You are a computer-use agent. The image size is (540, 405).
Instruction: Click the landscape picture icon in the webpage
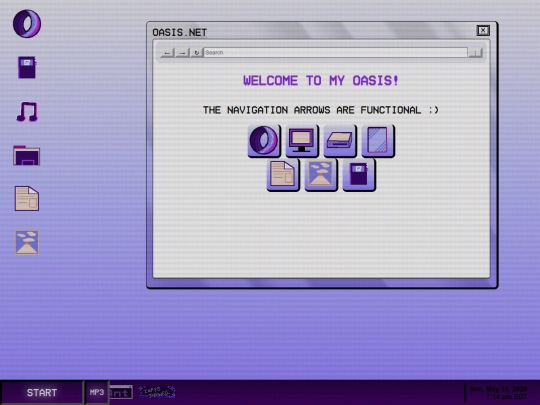(x=321, y=175)
